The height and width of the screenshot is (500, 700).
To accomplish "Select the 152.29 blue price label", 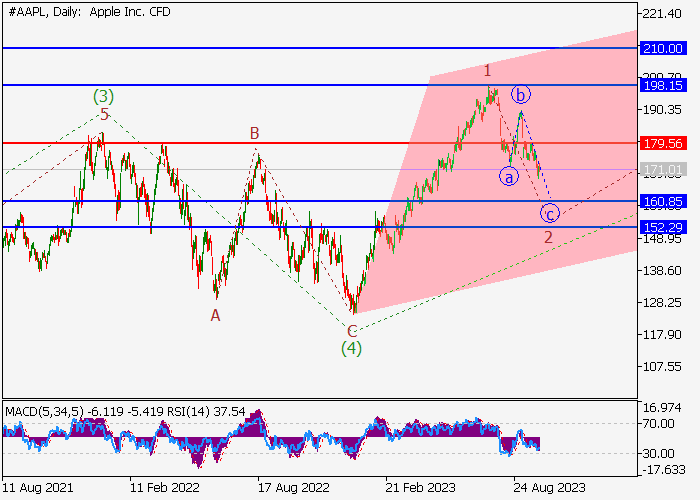I will [x=663, y=227].
